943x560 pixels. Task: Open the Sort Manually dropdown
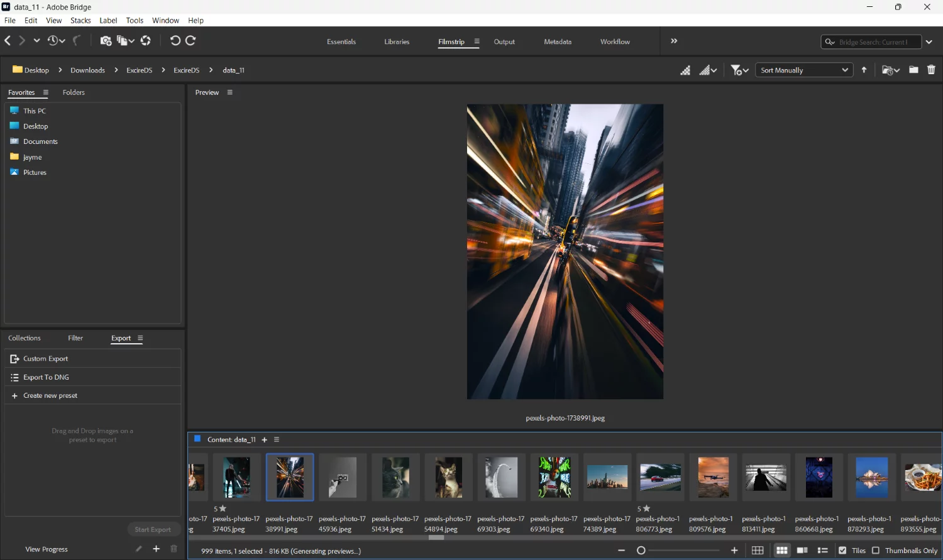click(x=803, y=70)
